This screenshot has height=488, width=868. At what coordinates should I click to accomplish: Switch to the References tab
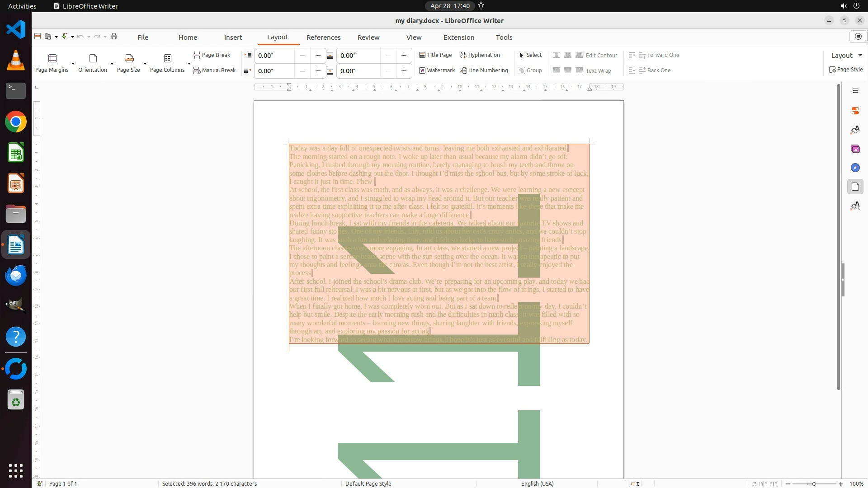click(323, 38)
